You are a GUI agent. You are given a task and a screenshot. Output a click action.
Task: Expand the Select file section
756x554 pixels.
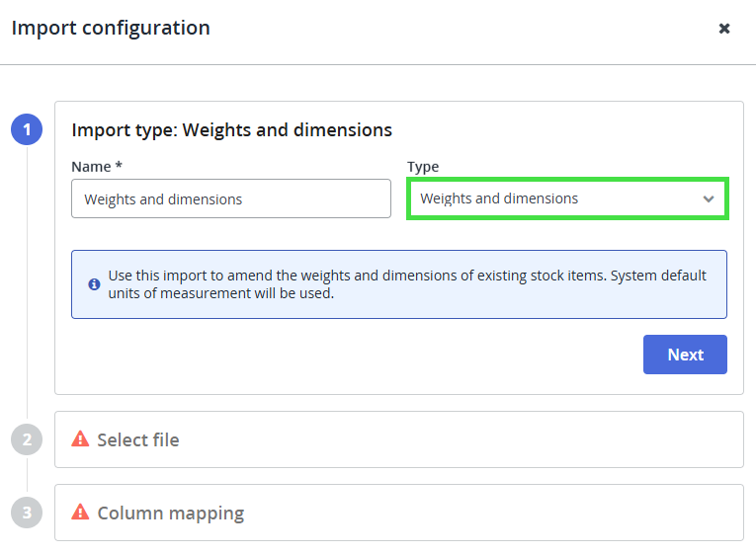(x=398, y=439)
